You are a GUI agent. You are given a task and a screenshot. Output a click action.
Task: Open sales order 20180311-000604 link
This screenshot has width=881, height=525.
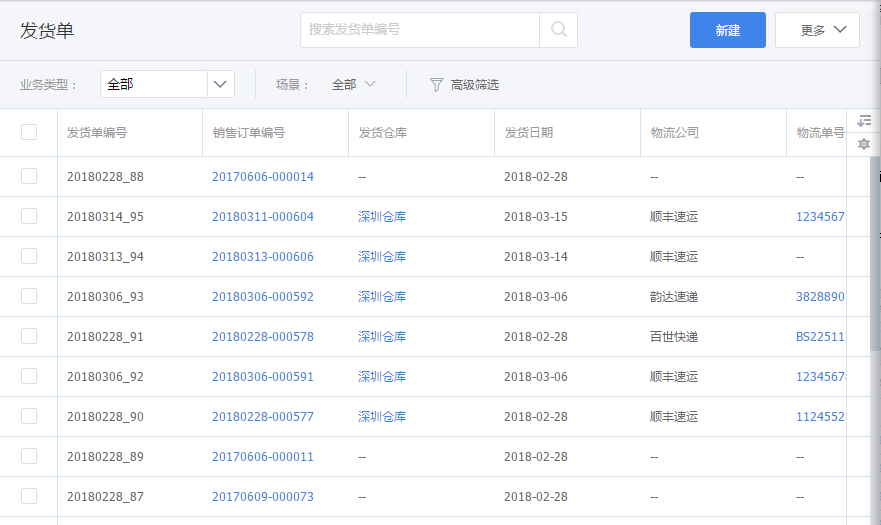(262, 216)
